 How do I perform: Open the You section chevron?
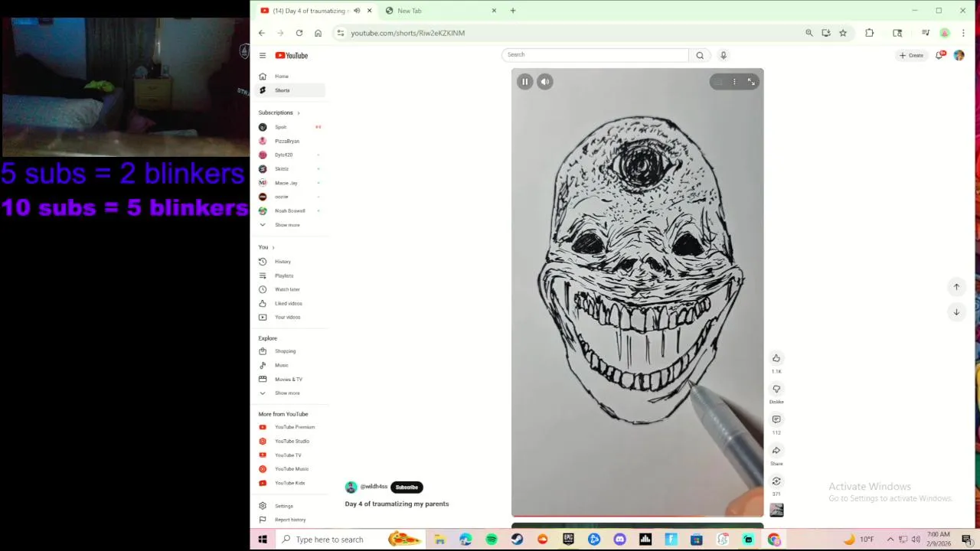pos(273,247)
